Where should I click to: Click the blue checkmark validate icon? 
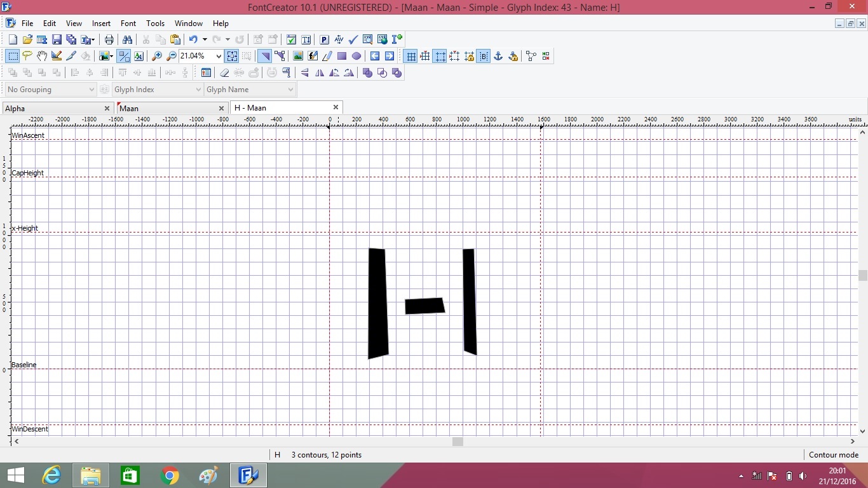click(x=353, y=39)
